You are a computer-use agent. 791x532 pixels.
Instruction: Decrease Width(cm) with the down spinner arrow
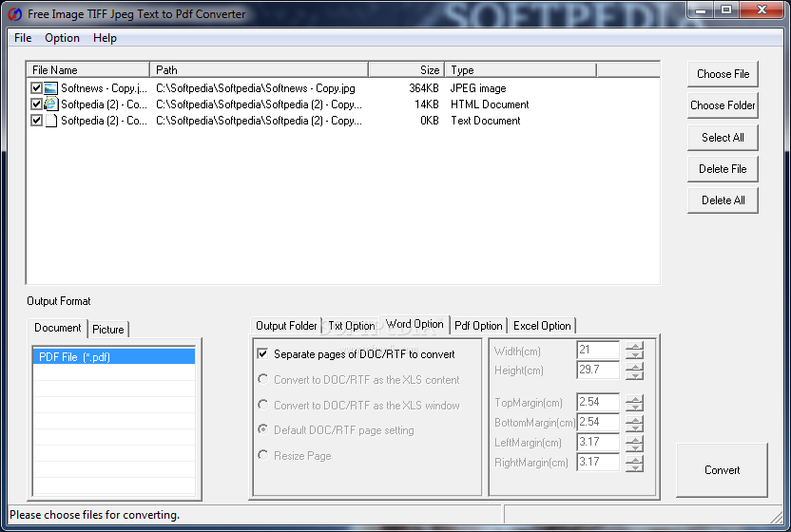pyautogui.click(x=634, y=354)
